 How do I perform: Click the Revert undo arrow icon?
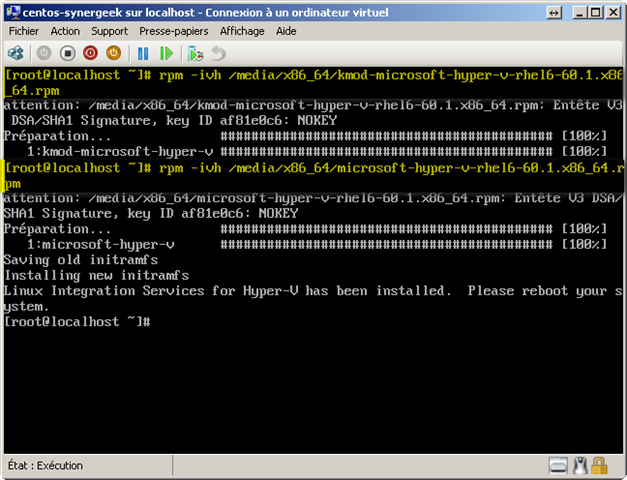(x=219, y=53)
